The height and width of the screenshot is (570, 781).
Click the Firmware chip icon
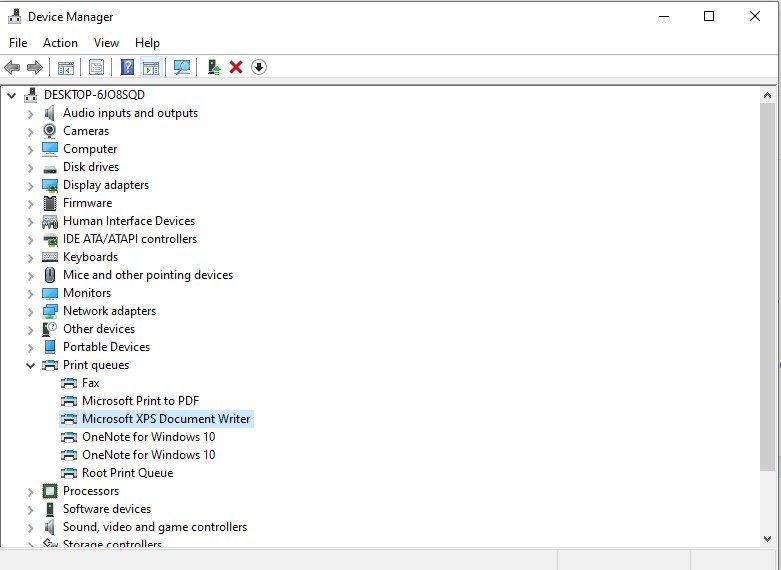[x=50, y=203]
